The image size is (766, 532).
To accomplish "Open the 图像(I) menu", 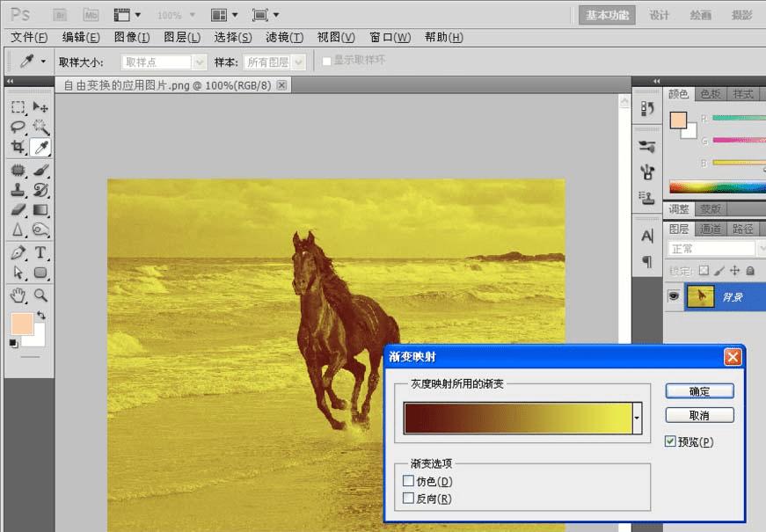I will click(x=131, y=37).
